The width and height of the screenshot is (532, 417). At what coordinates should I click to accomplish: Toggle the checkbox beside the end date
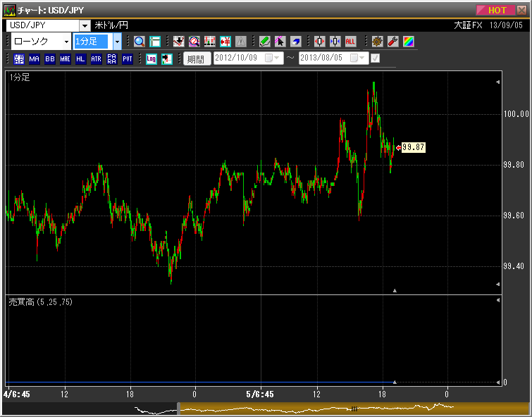pyautogui.click(x=375, y=58)
